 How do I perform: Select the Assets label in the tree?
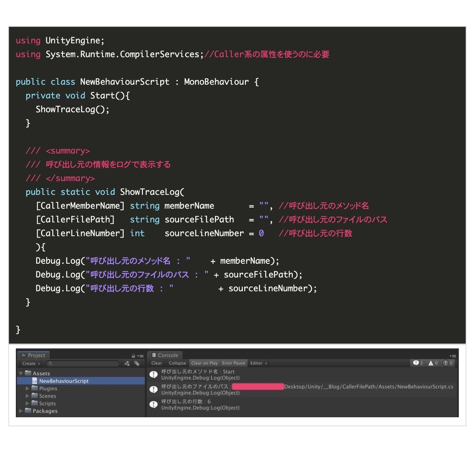(x=41, y=374)
